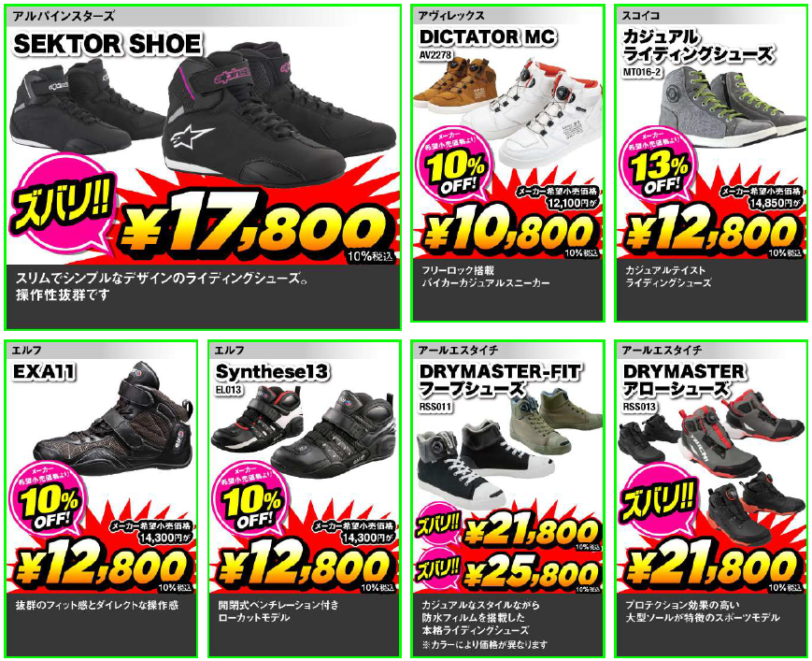Image resolution: width=812 pixels, height=661 pixels.
Task: Click the SEKTOR SHOE product title
Action: (x=107, y=44)
